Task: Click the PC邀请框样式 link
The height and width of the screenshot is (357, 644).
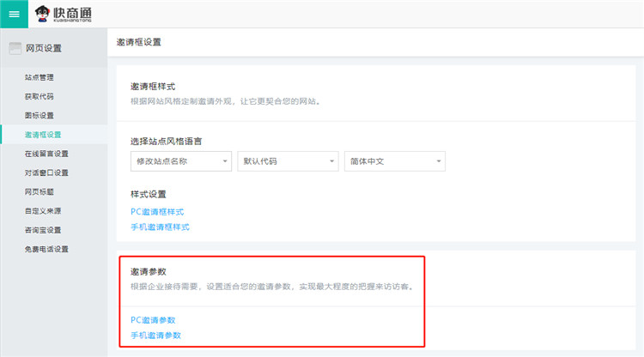Action: click(x=157, y=211)
